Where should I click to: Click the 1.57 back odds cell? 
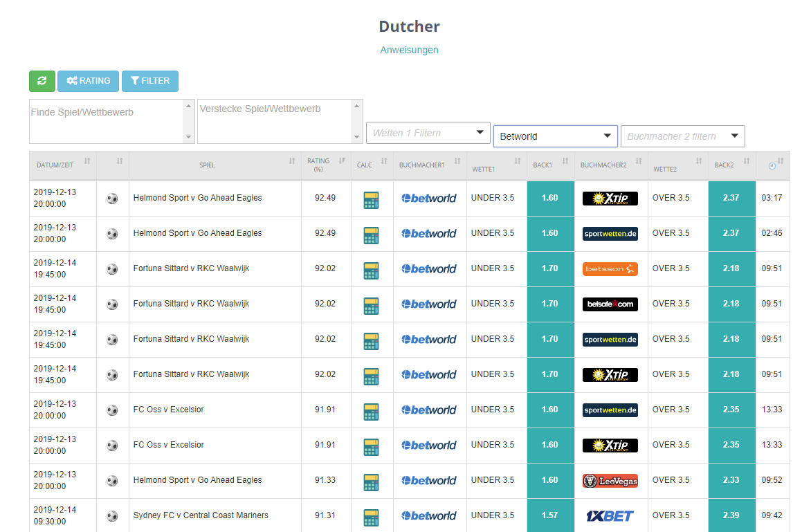pos(550,515)
